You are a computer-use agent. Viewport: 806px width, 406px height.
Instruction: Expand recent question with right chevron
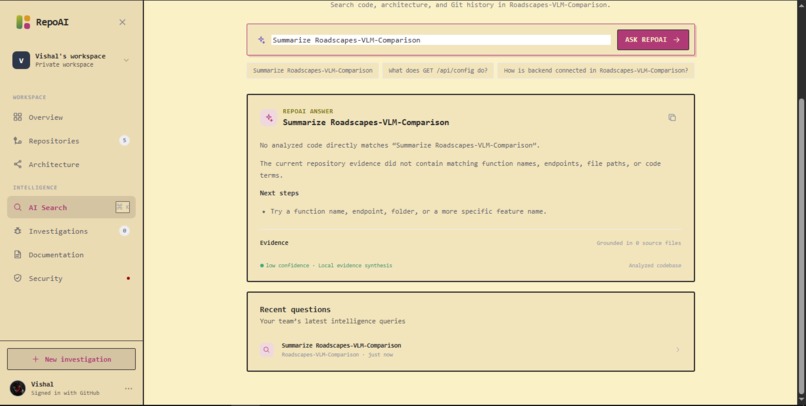click(x=677, y=349)
